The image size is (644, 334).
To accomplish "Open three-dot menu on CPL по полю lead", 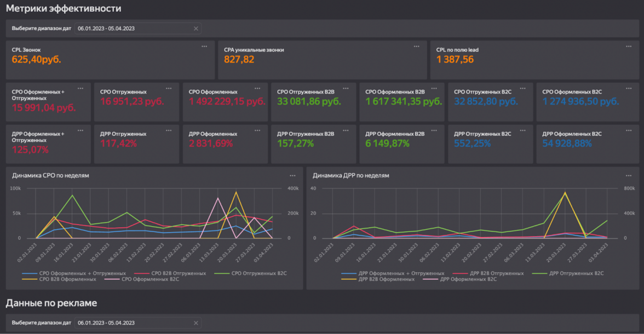I will click(x=628, y=47).
